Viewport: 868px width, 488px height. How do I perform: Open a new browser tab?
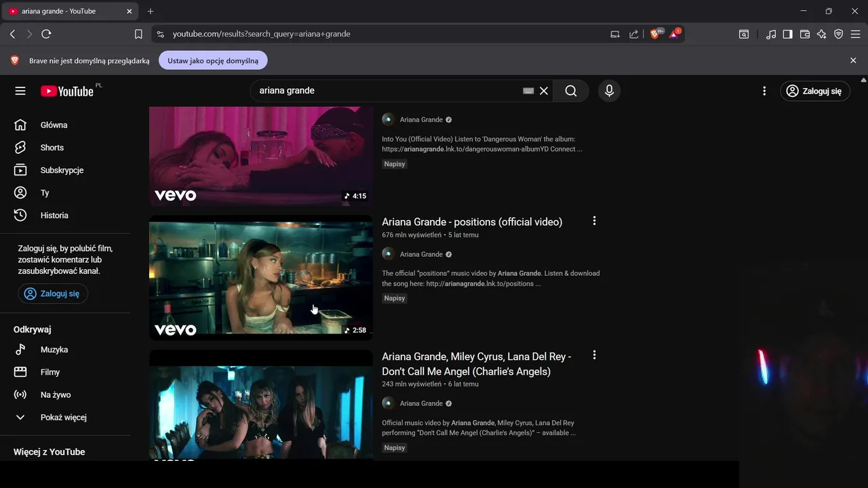151,12
